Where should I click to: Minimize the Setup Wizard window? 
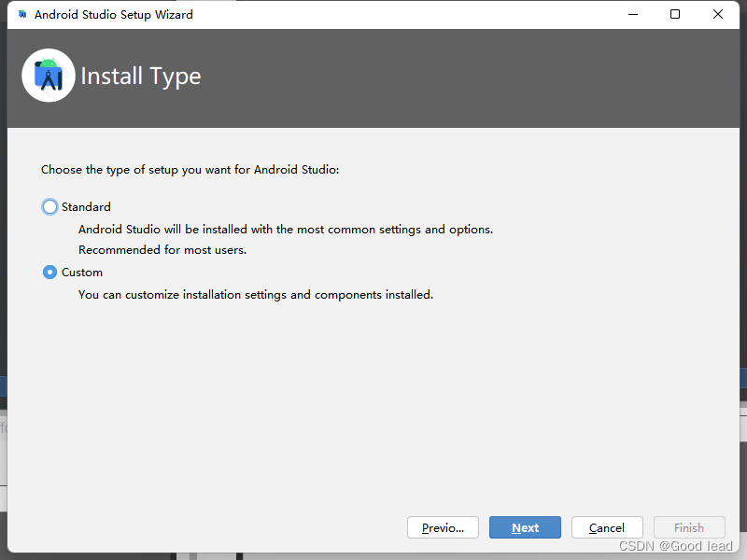[633, 14]
